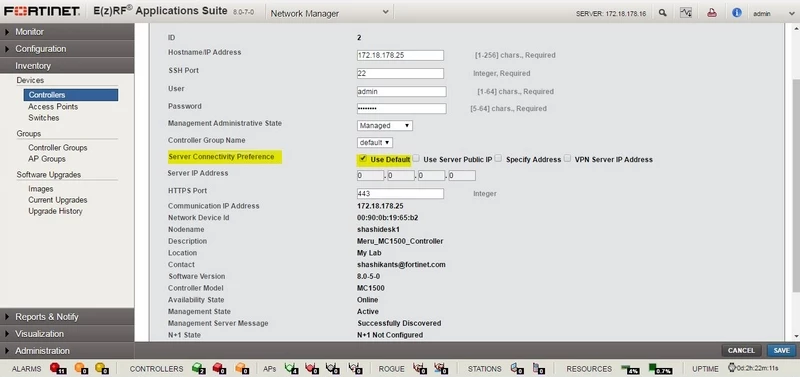Click the first RESOURCES usage icon showing 4%

631,368
